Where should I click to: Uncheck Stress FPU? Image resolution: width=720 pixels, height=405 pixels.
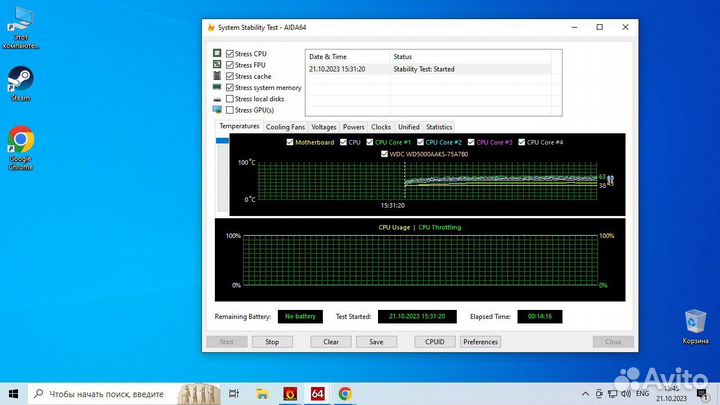coord(230,65)
